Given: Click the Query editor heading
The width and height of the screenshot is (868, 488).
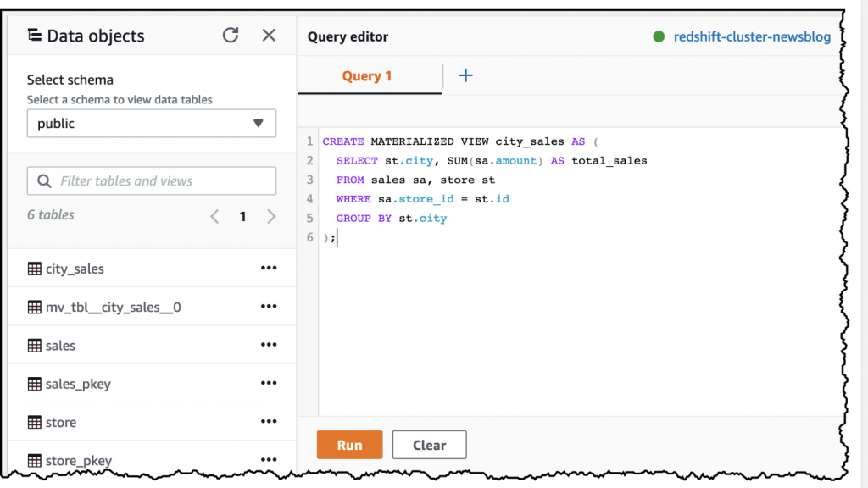Looking at the screenshot, I should pos(348,36).
